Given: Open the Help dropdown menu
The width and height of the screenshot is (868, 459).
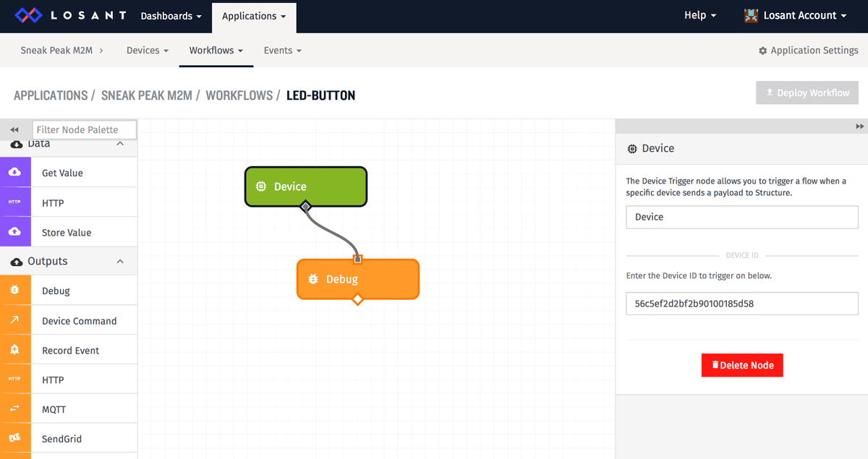Looking at the screenshot, I should 700,15.
